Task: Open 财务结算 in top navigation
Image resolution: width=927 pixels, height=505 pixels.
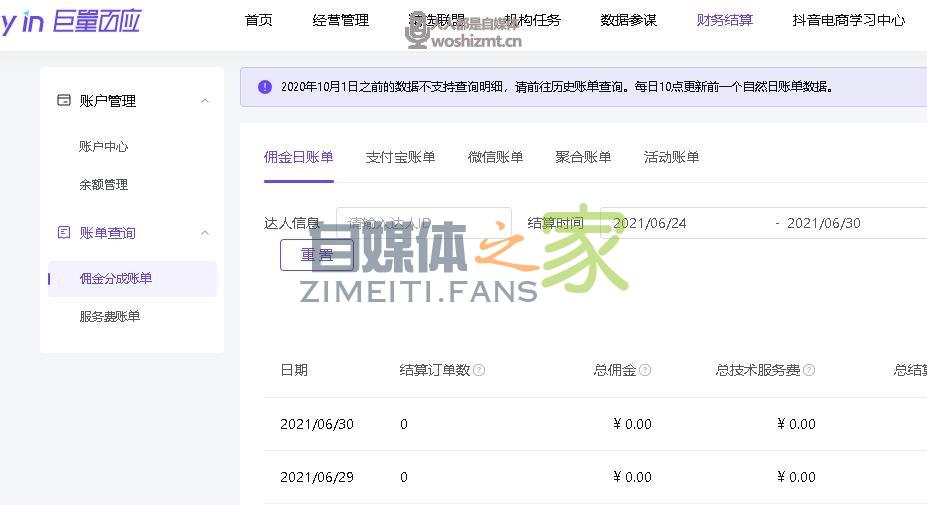Action: (725, 20)
